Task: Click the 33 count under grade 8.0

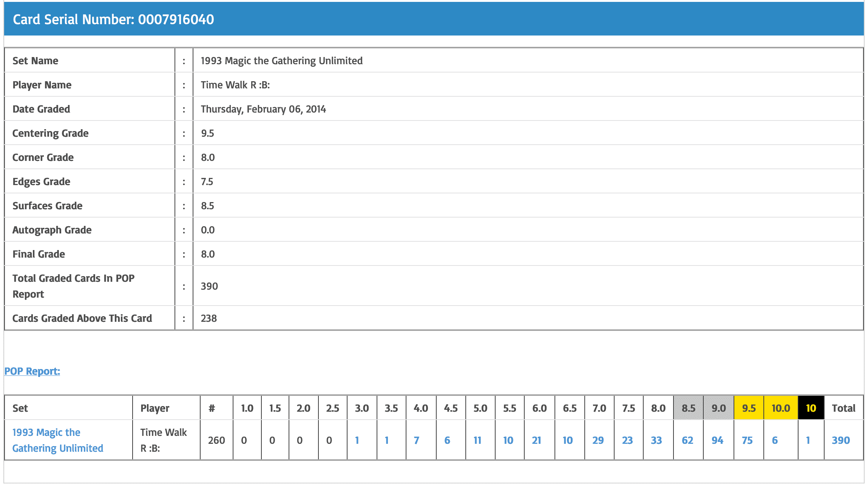Action: click(656, 440)
